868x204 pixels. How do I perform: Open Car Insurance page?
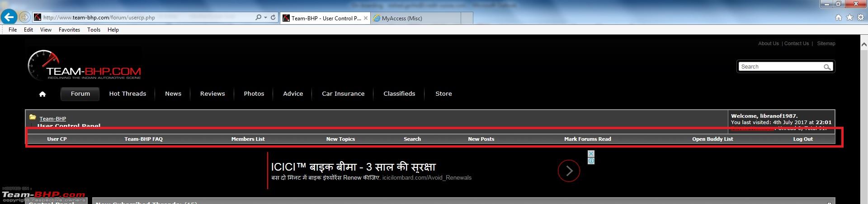pyautogui.click(x=343, y=94)
